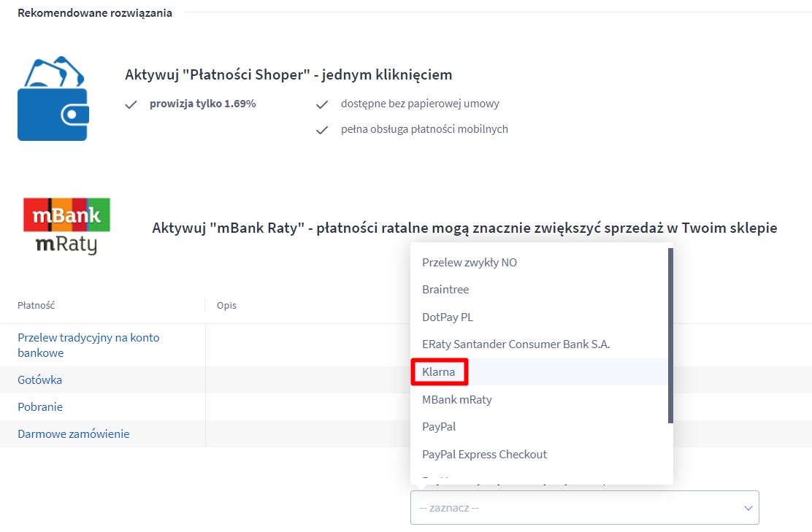
Task: Open the Darmowe zamówienie link
Action: pos(74,433)
